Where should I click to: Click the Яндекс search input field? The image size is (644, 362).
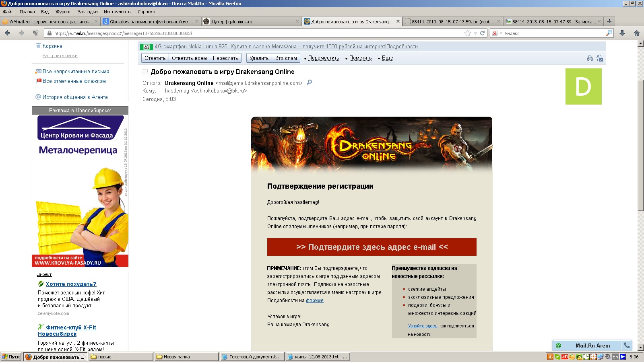click(553, 33)
